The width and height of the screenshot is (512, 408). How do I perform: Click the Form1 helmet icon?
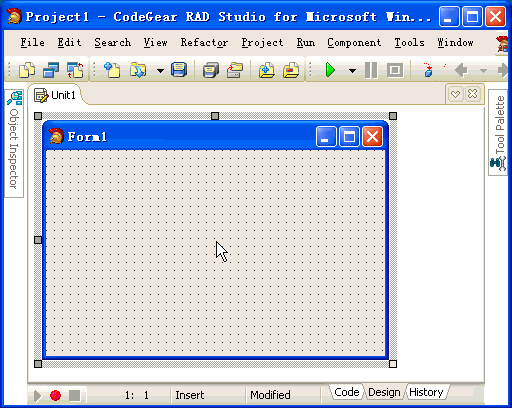[x=56, y=136]
